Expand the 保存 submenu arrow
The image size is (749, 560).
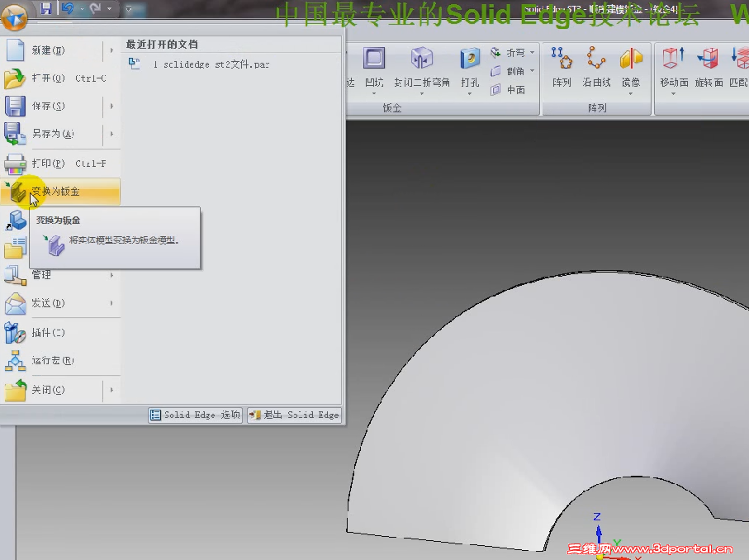(111, 106)
